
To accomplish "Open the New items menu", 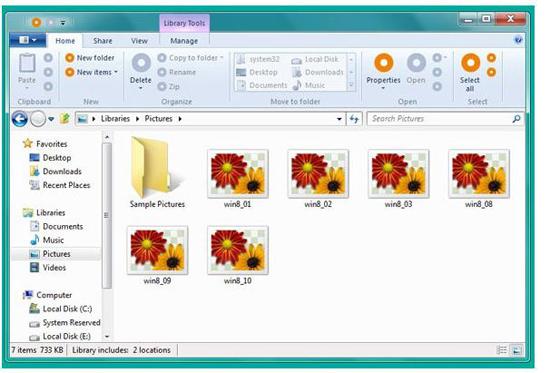I will [91, 72].
